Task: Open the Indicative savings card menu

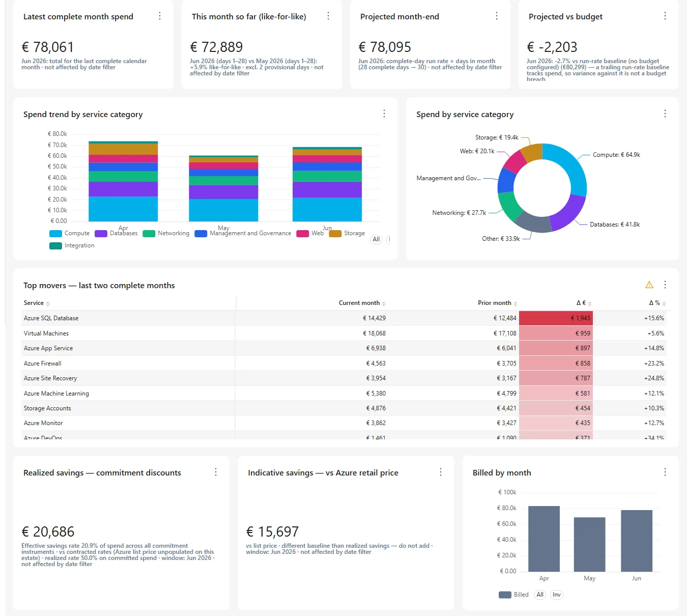Action: [x=441, y=472]
